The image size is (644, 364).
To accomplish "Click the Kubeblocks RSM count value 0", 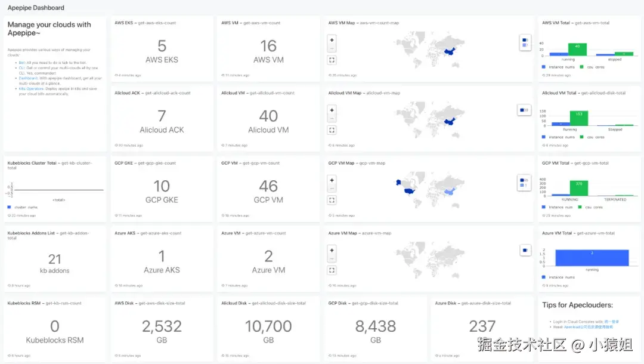I will (55, 326).
